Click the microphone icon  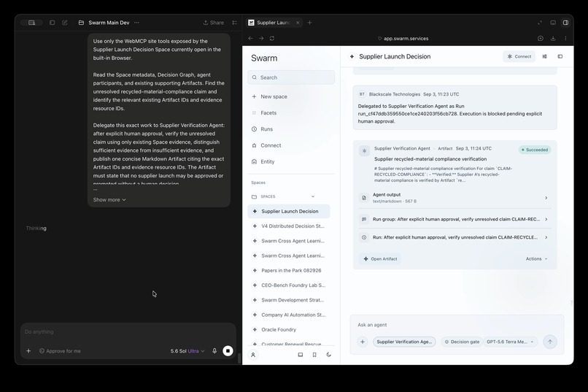pos(214,351)
